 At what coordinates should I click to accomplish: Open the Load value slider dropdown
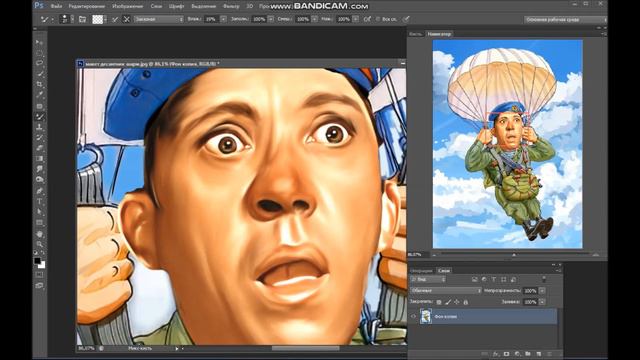click(271, 19)
